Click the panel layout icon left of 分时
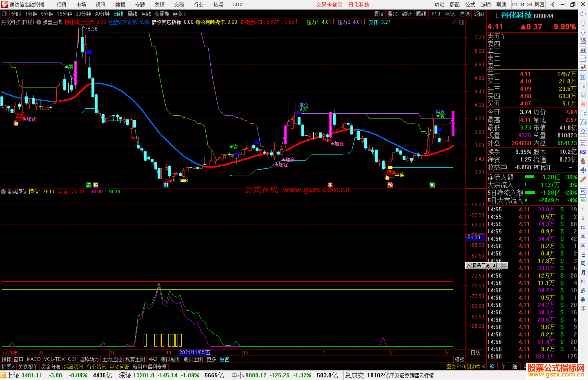Image resolution: width=588 pixels, height=380 pixels. pos(5,14)
